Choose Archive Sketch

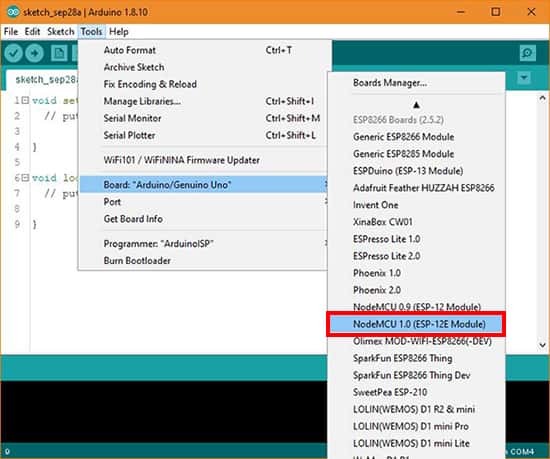coord(203,67)
